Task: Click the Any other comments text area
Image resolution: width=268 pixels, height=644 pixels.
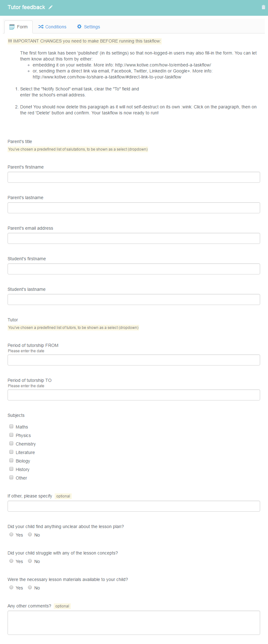Action: 134,623
